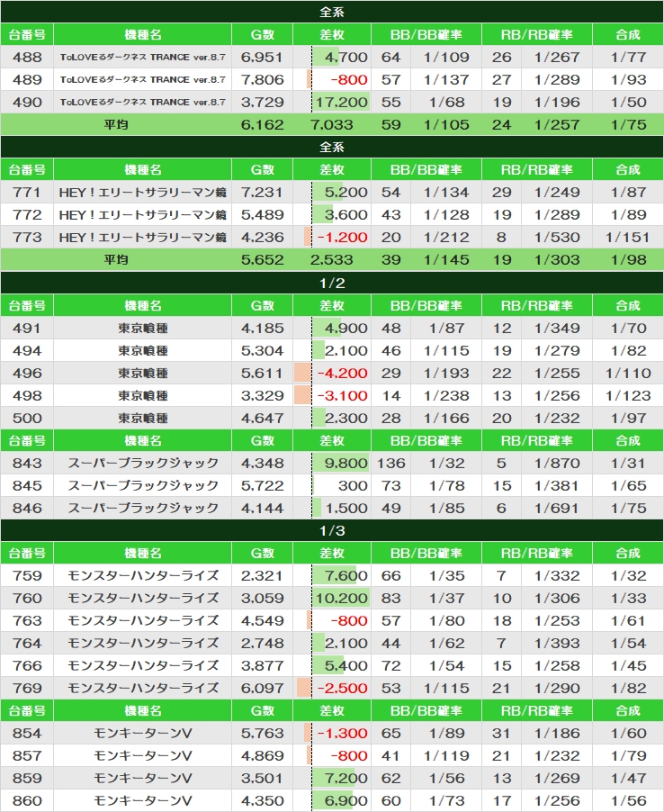Select the 7,806 game count
Image resolution: width=664 pixels, height=812 pixels.
(x=262, y=80)
